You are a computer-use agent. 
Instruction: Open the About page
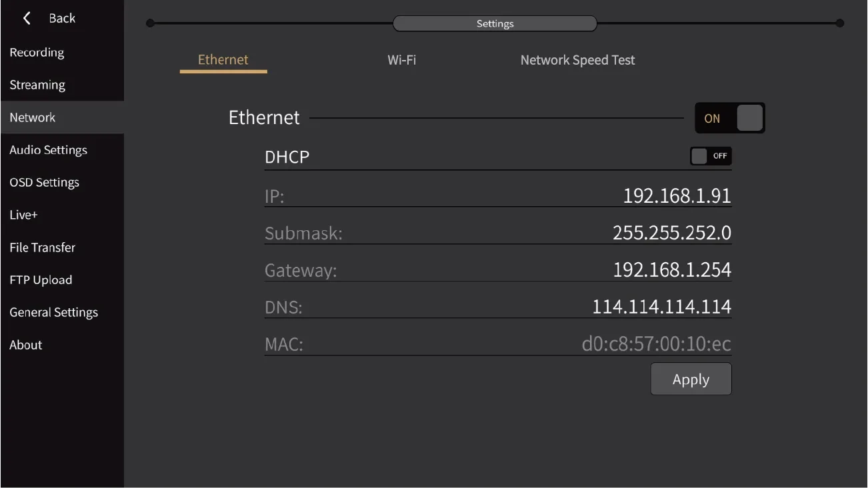tap(25, 345)
